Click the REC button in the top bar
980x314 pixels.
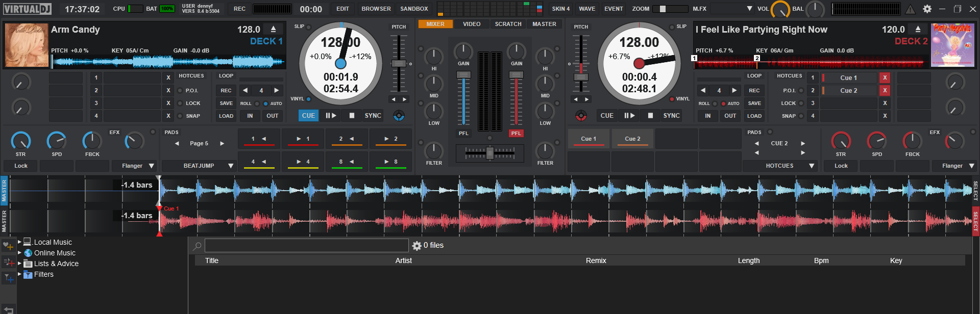[x=240, y=9]
